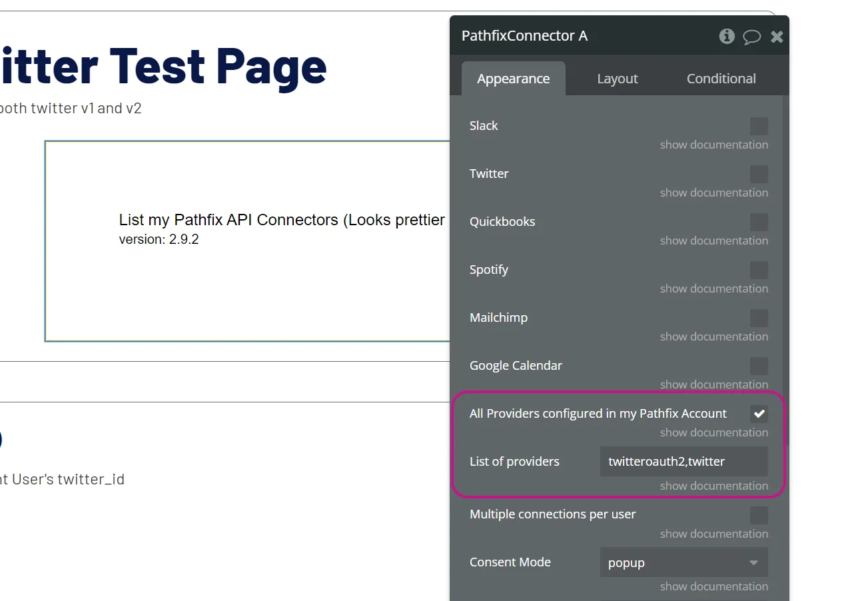This screenshot has width=868, height=601.
Task: Open the Consent Mode popup dropdown
Action: click(x=684, y=562)
